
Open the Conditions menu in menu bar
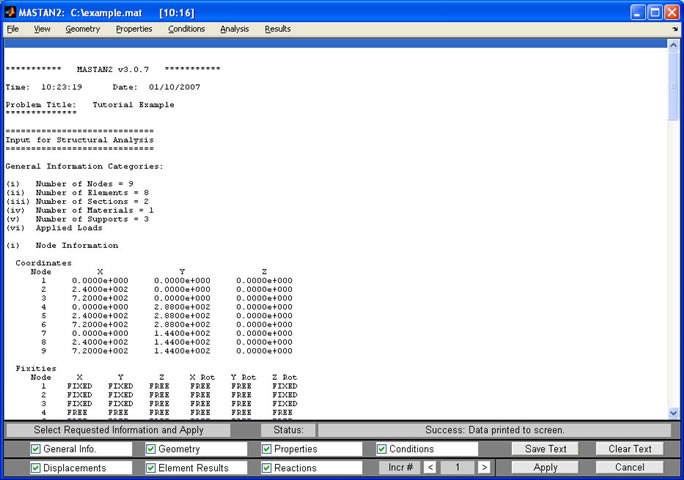tap(187, 29)
